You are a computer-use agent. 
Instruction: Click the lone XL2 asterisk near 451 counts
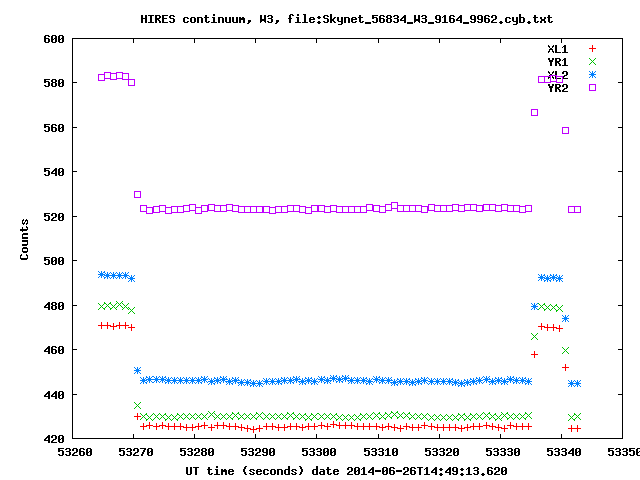point(138,371)
